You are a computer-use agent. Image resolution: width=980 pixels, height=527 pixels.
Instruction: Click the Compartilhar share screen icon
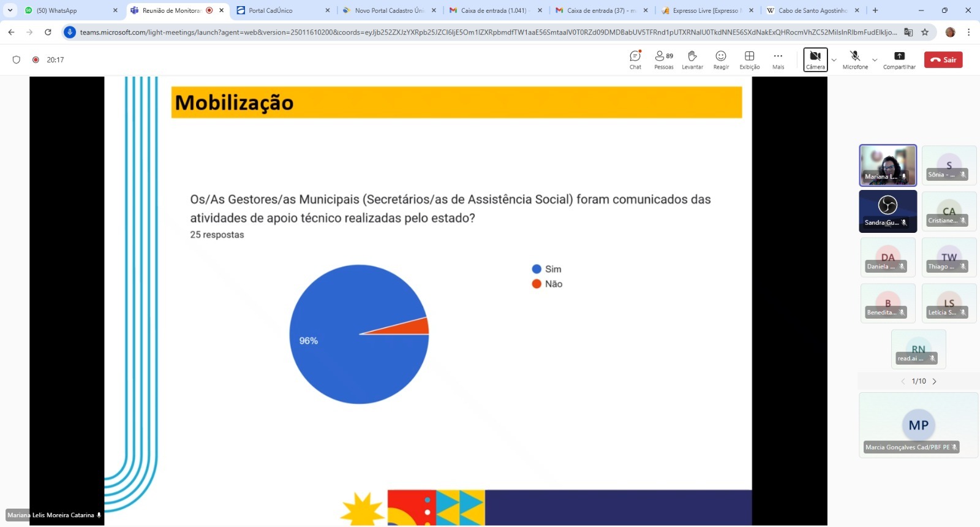point(899,59)
